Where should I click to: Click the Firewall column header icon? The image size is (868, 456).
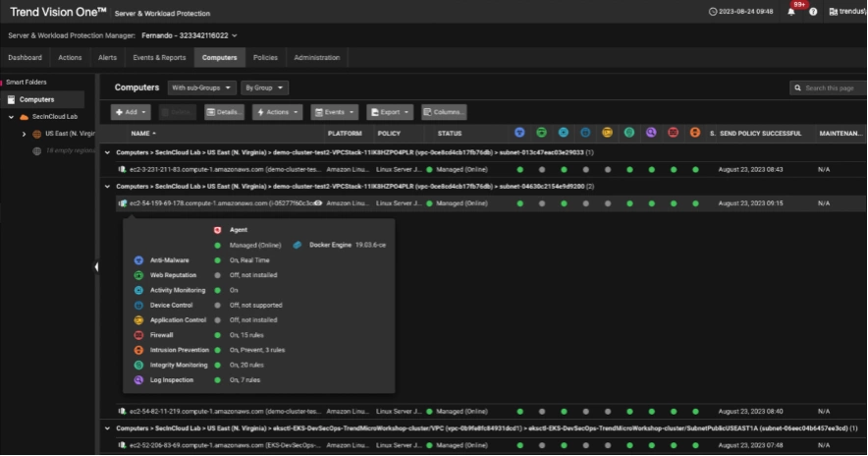point(674,133)
